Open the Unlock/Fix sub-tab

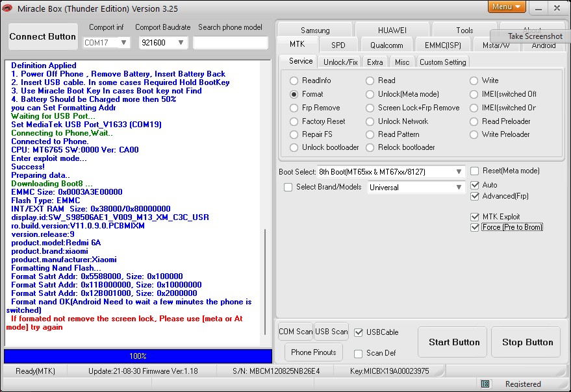pyautogui.click(x=340, y=62)
